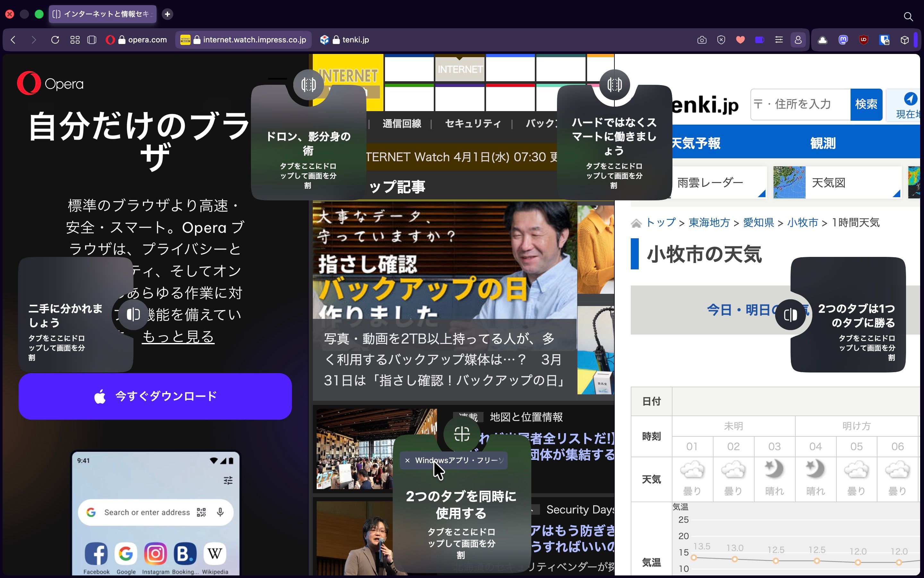Open the crowded hall article thumbnail
The image size is (924, 578).
(376, 449)
